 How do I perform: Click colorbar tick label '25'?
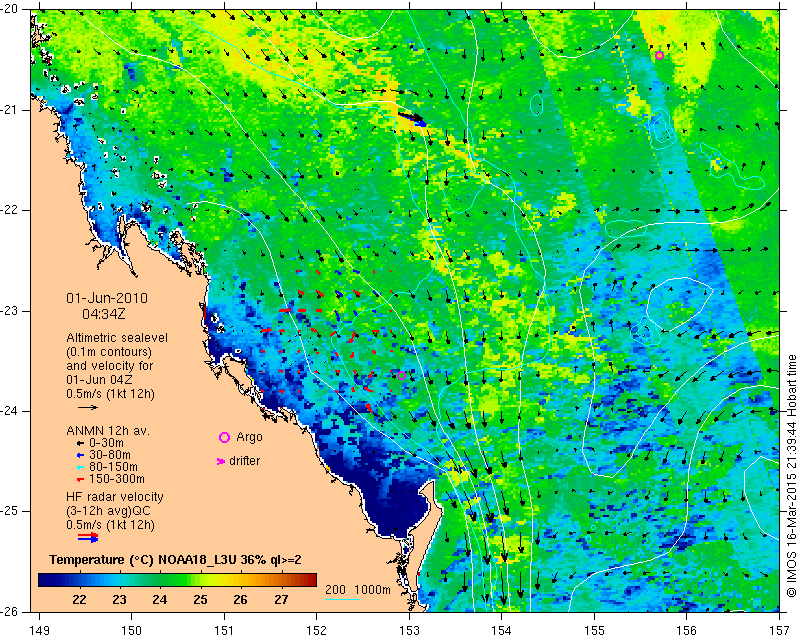click(200, 600)
